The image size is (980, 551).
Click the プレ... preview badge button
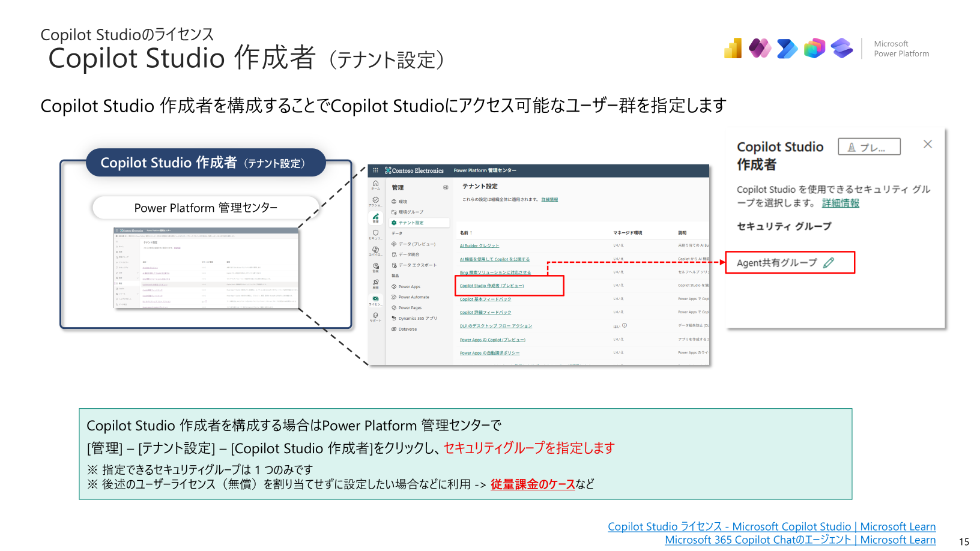pyautogui.click(x=869, y=147)
